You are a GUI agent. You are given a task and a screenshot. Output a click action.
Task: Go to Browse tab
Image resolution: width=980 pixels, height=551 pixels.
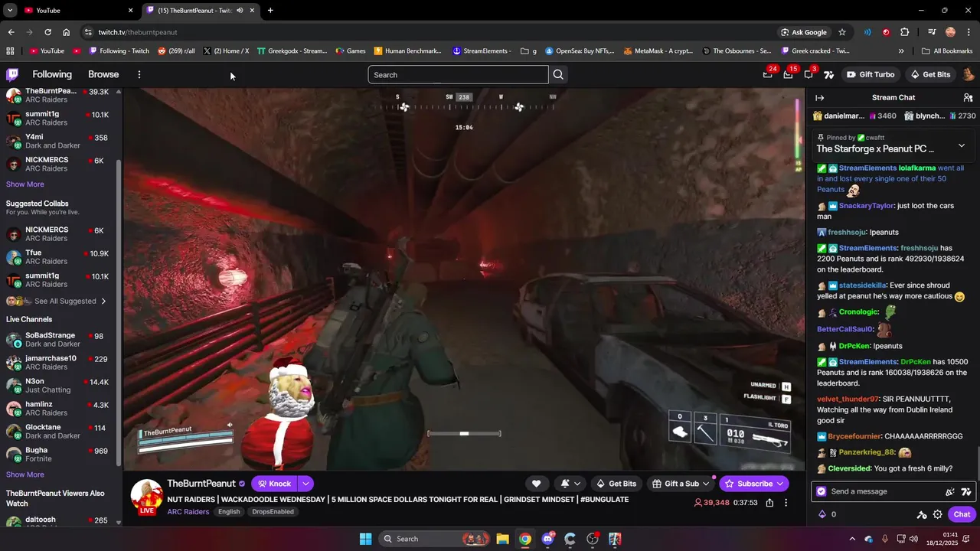tap(103, 74)
